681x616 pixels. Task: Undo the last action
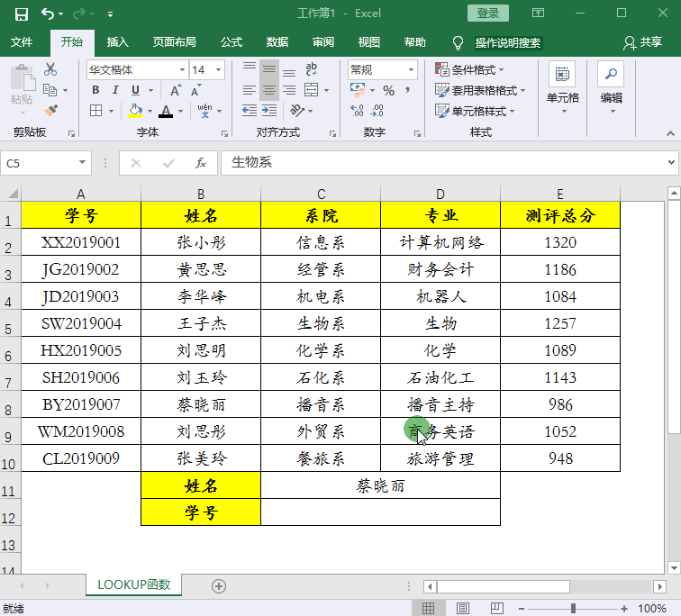pos(48,14)
